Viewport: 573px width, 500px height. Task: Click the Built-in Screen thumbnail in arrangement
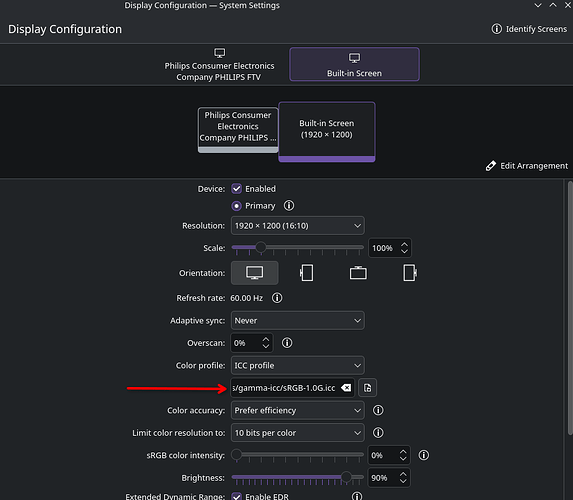(x=327, y=132)
